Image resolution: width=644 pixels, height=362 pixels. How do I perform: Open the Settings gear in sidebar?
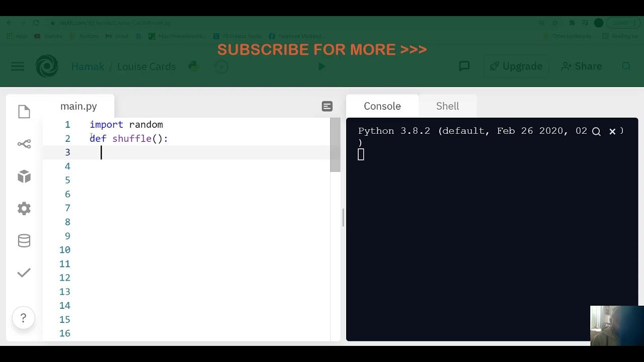tap(24, 209)
